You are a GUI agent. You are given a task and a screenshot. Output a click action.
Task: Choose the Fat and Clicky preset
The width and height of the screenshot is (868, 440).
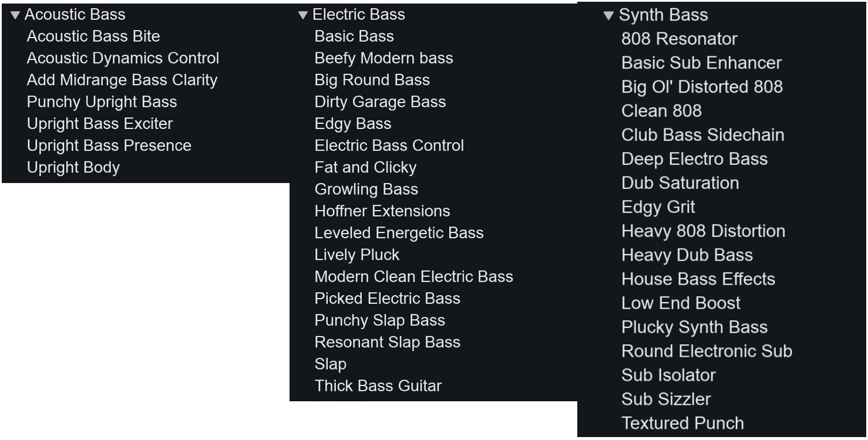tap(366, 168)
